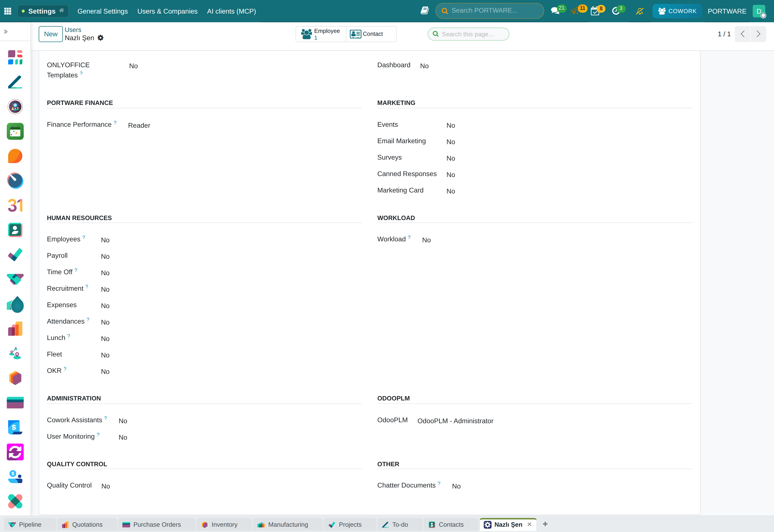Open the Contacts app icon in sidebar
The height and width of the screenshot is (532, 774).
pyautogui.click(x=15, y=230)
